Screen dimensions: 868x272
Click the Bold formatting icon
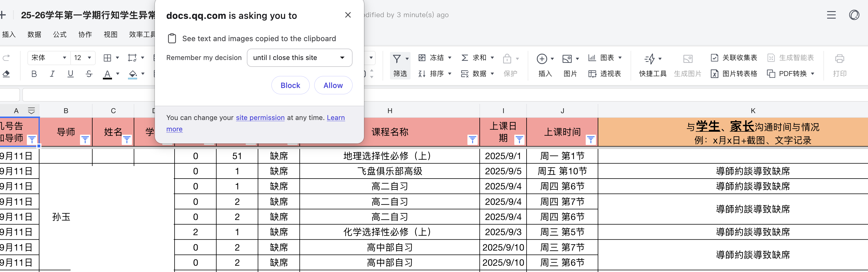coord(34,74)
